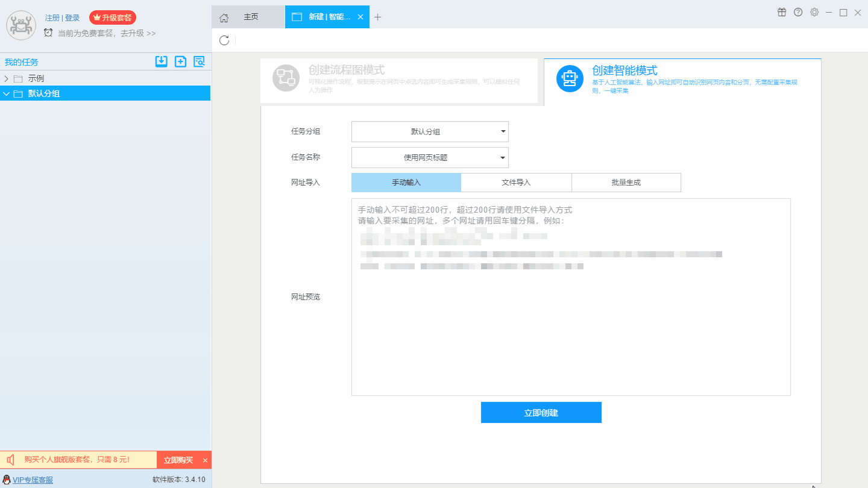Viewport: 868px width, 488px height.
Task: Click the 立即购买 button
Action: [x=178, y=460]
